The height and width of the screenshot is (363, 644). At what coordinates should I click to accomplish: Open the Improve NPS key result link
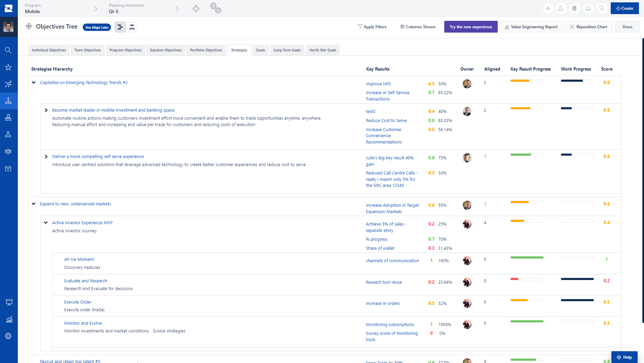point(378,84)
